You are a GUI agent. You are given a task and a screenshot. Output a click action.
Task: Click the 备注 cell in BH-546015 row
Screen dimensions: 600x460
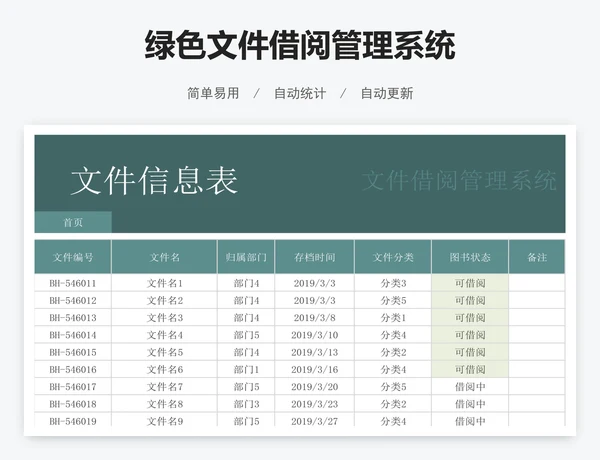537,352
